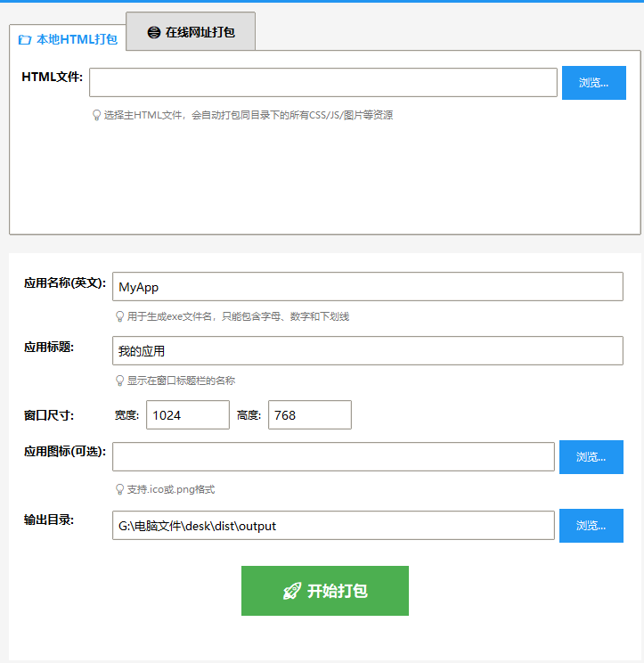Browse to choose the 输出目录
Image resolution: width=644 pixels, height=663 pixels.
pyautogui.click(x=591, y=526)
